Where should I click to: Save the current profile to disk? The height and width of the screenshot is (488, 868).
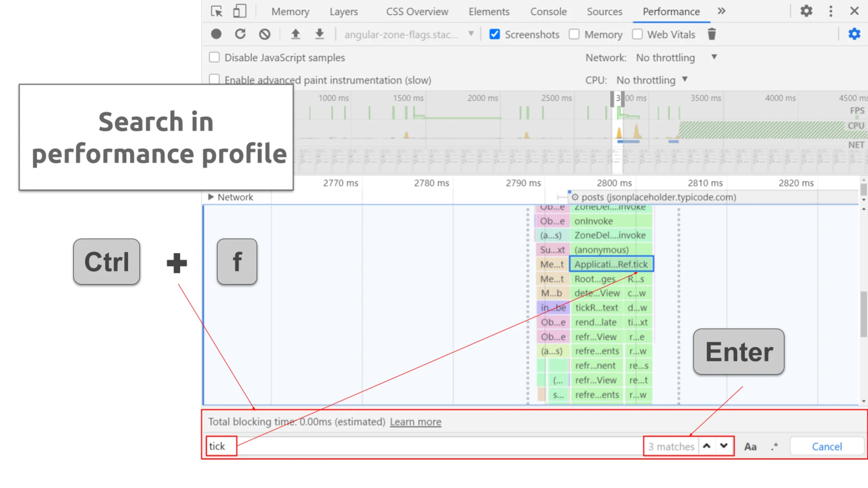[320, 34]
